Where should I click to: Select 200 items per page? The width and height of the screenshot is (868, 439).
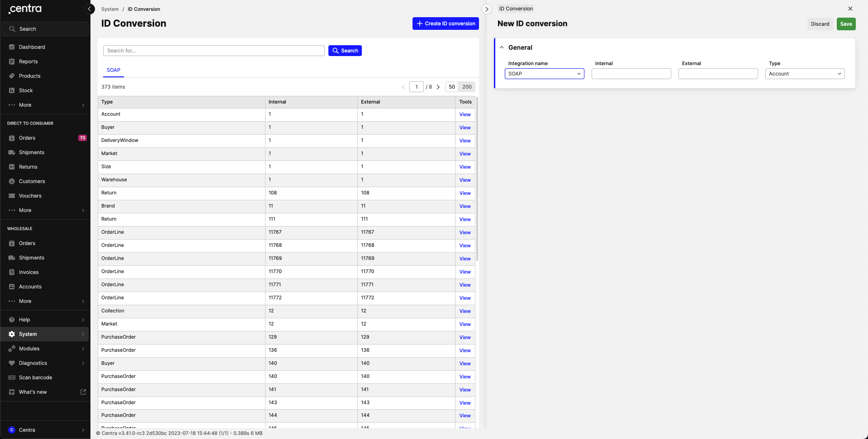[467, 87]
